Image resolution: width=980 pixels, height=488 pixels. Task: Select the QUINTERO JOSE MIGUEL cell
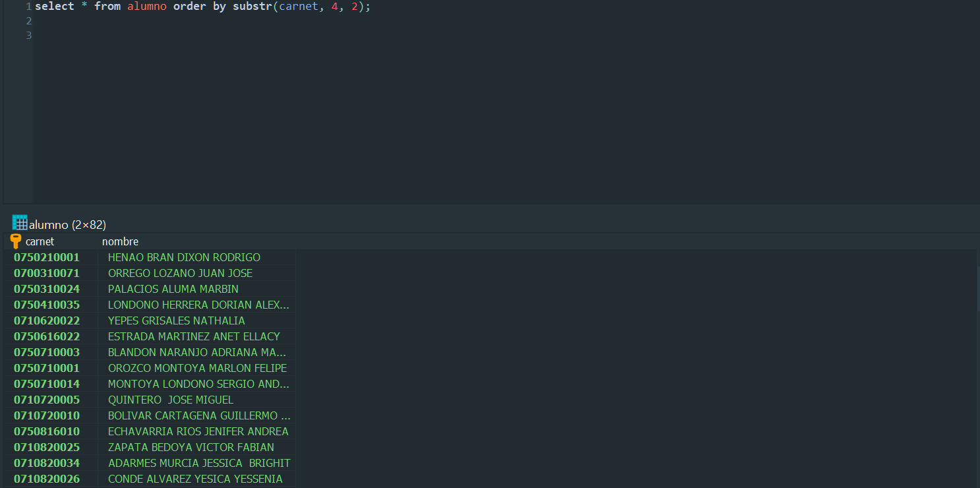pos(171,400)
